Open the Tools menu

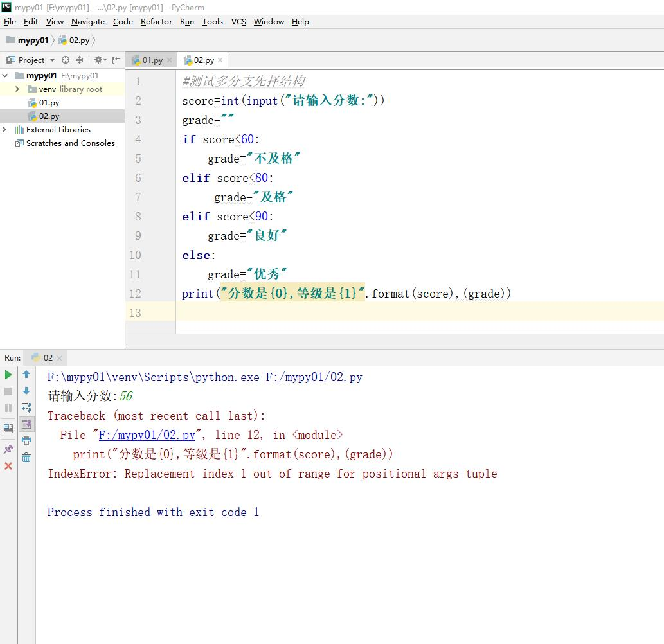[213, 22]
